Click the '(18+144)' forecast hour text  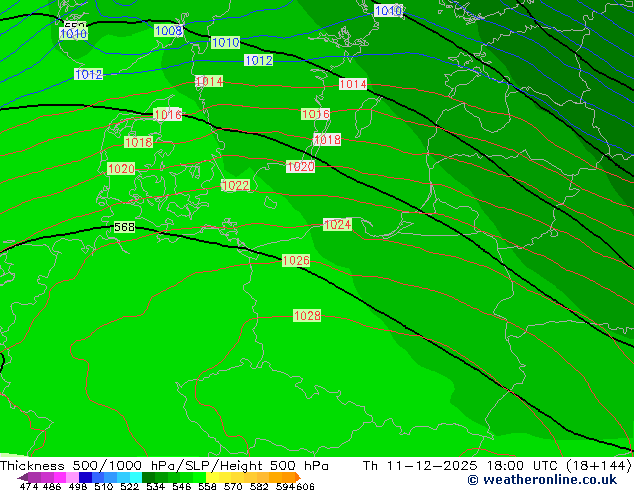coord(599,466)
